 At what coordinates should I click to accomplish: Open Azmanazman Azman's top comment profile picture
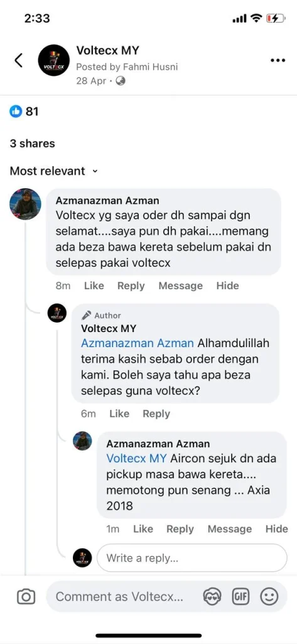[x=26, y=204]
